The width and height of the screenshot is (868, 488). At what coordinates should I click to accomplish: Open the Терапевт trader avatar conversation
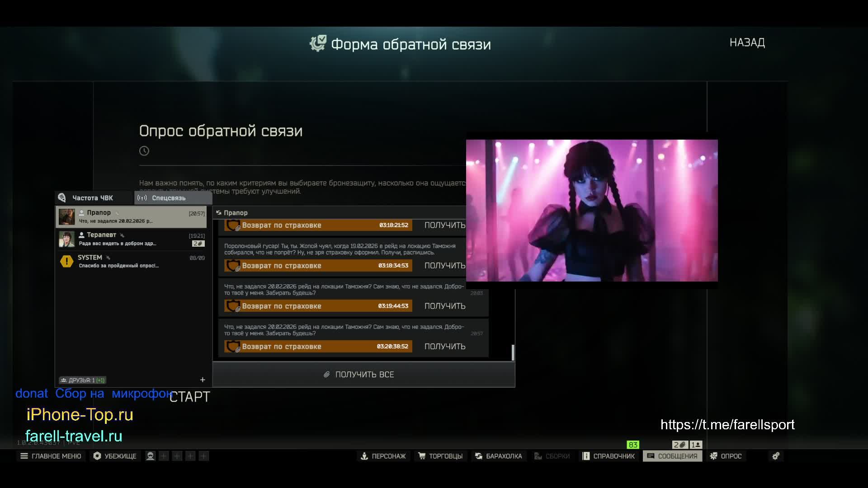[67, 239]
